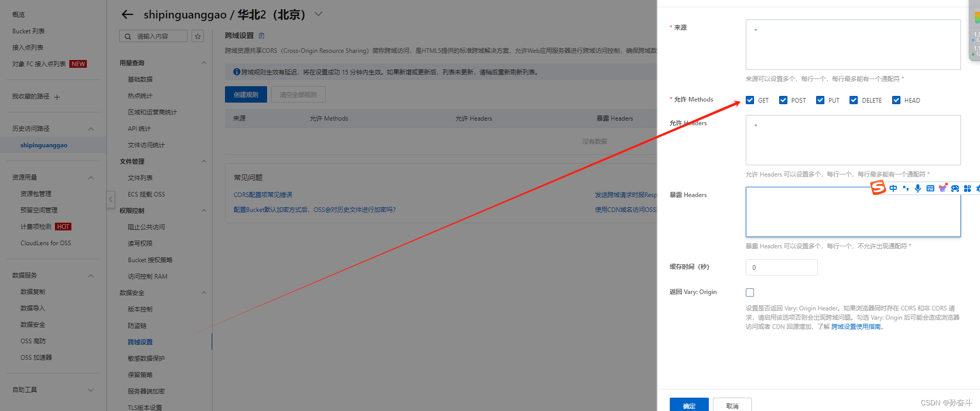980x411 pixels.
Task: Open Bucket 授权策略 menu item
Action: pos(150,260)
